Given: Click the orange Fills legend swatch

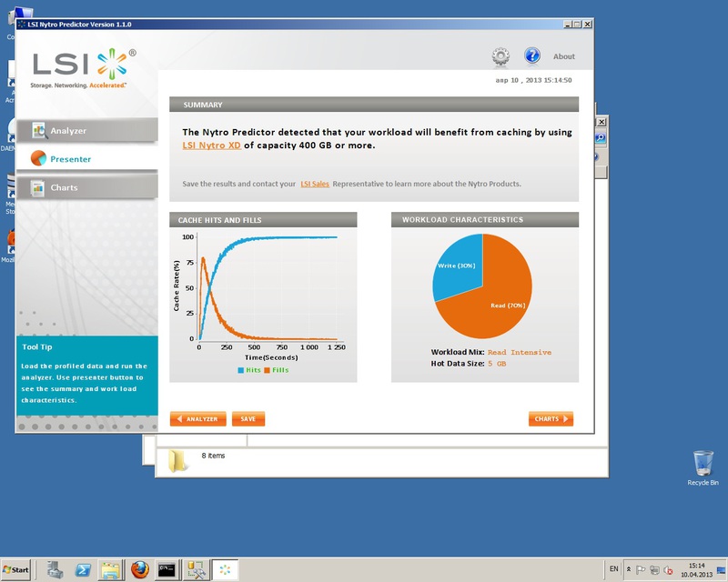Looking at the screenshot, I should tap(267, 370).
